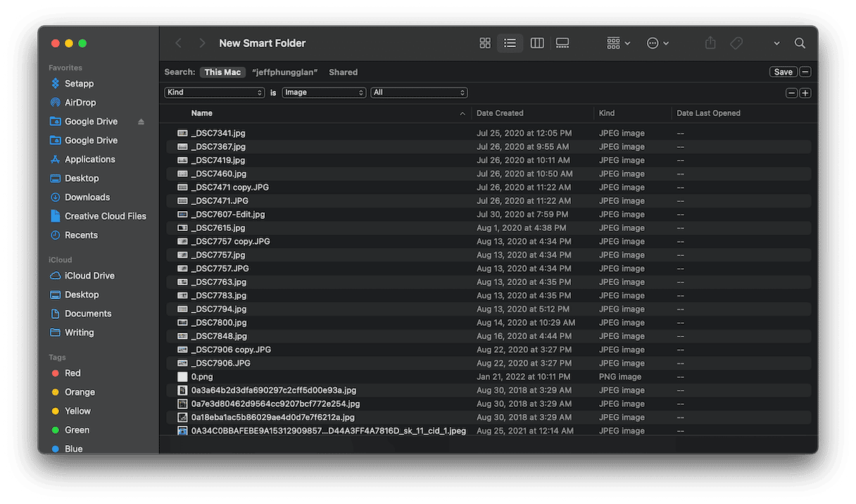Keep searching This Mac scope
856x504 pixels.
(x=222, y=72)
